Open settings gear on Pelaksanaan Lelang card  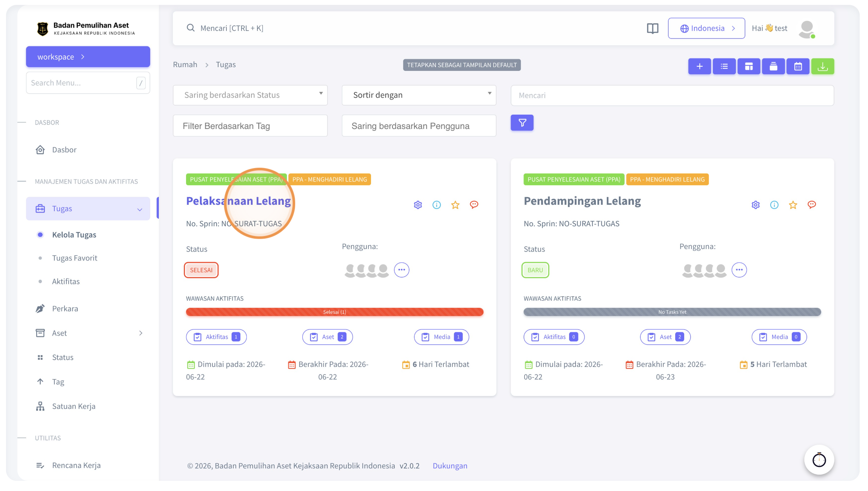(x=418, y=205)
